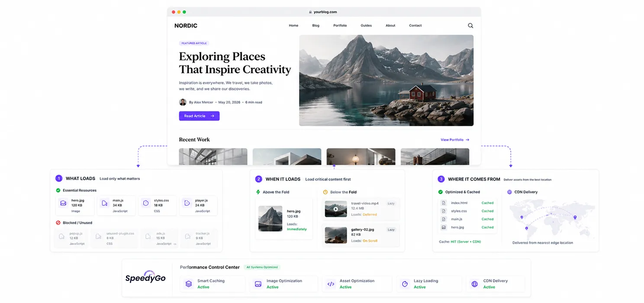Open the Blog menu item
Viewport: 644px width, 303px height.
point(316,26)
